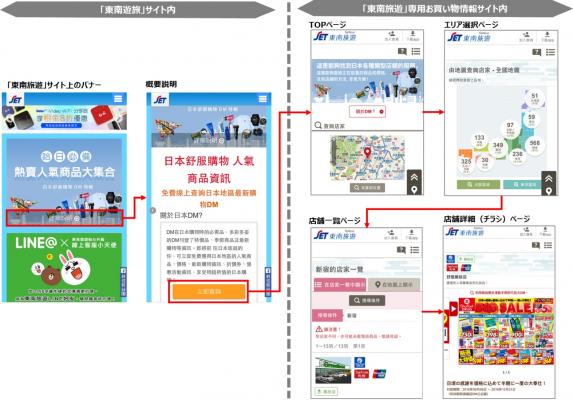Tap scroll-to-top chevrons on TOPページ
Image resolution: width=573 pixels, height=400 pixels.
[414, 178]
